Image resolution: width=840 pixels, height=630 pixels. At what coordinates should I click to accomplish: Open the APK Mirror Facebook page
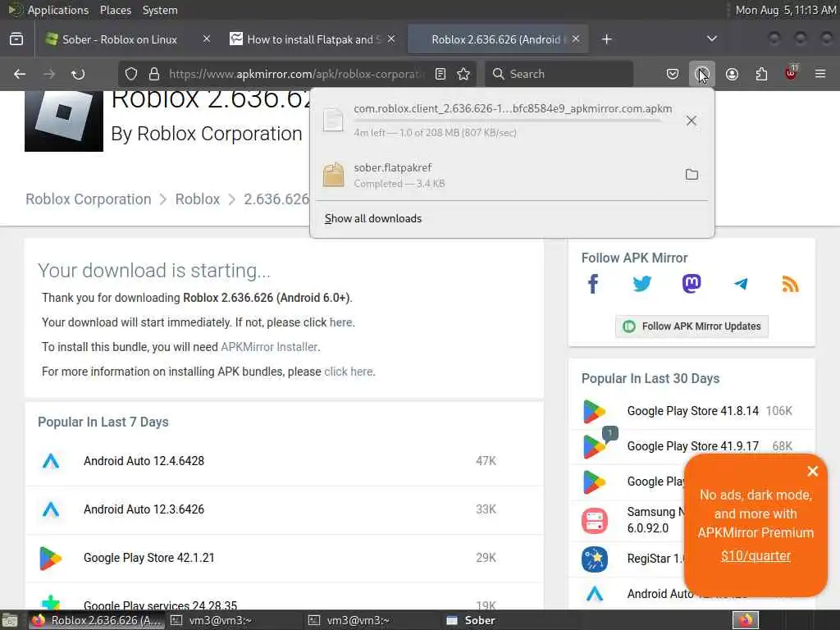[592, 284]
